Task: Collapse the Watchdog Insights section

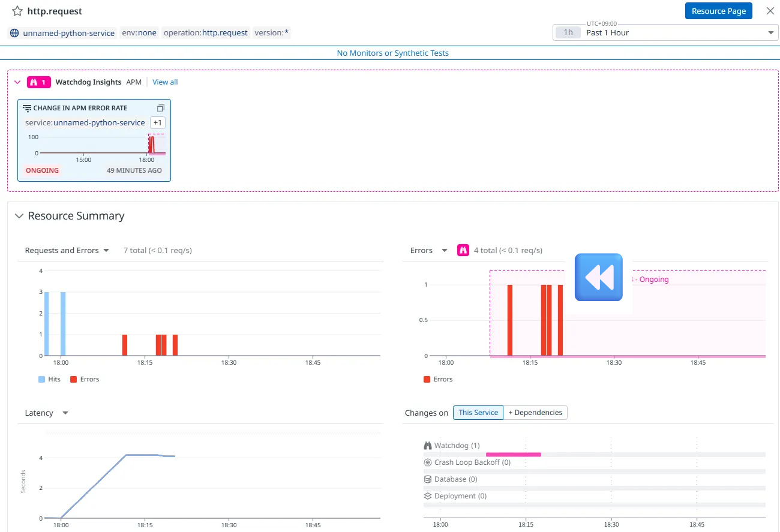Action: coord(17,82)
